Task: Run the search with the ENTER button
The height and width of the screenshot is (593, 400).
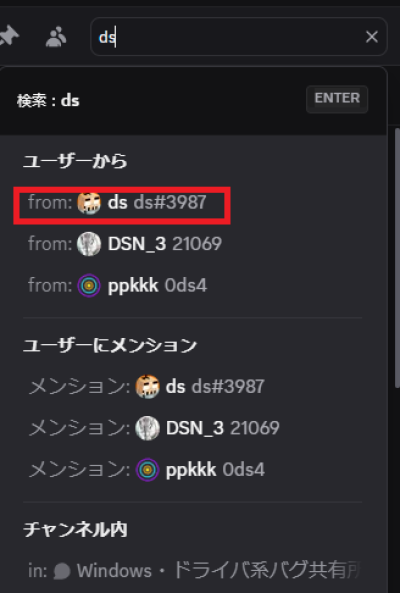Action: tap(337, 99)
